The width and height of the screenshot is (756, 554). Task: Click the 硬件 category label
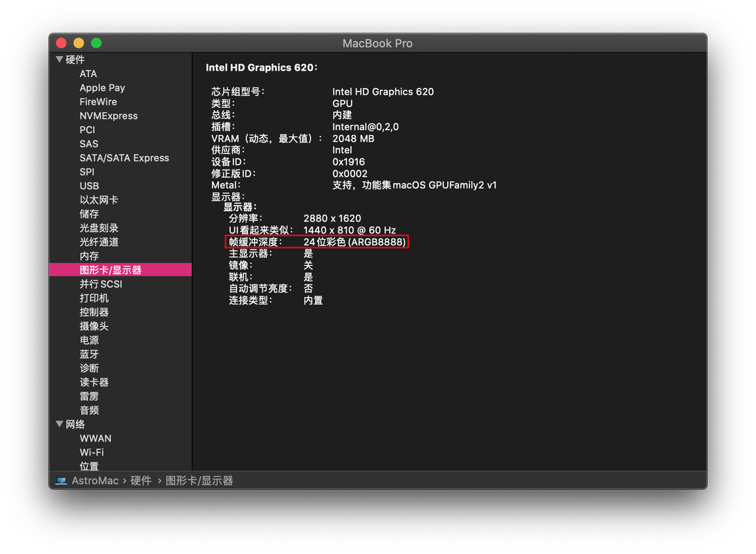[x=75, y=60]
